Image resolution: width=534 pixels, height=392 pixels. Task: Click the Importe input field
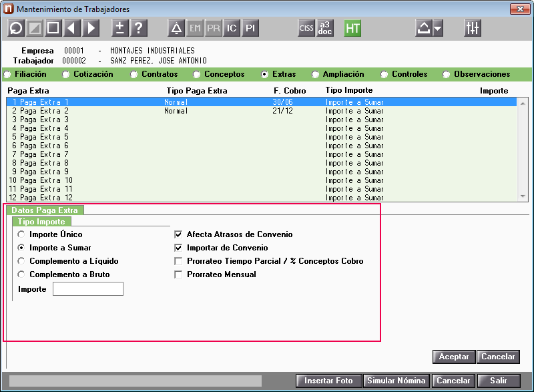88,288
